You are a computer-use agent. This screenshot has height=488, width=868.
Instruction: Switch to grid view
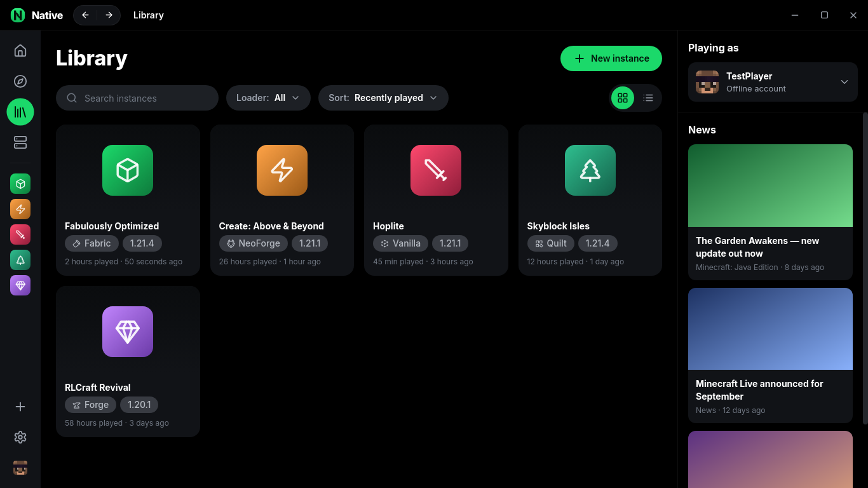point(623,98)
